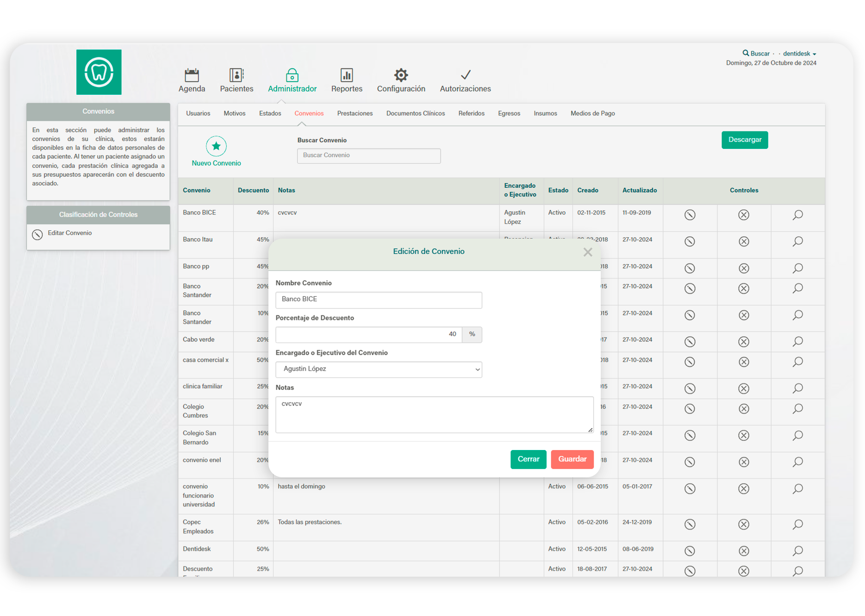Open the Agenda calendar icon

tap(192, 75)
